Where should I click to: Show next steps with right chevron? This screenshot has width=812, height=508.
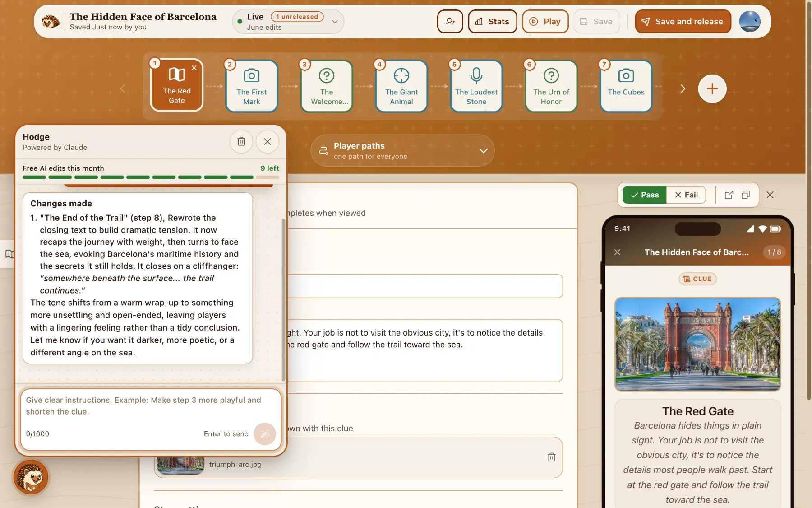(683, 89)
